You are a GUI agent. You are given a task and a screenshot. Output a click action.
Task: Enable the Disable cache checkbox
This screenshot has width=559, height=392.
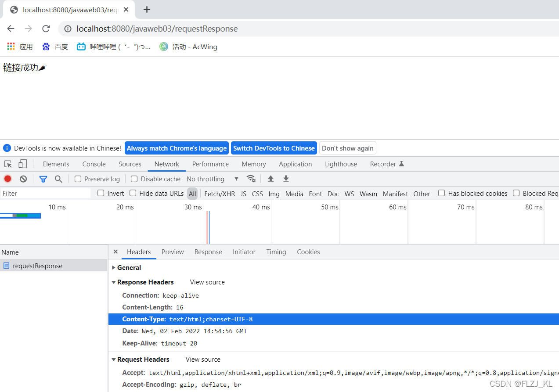[x=134, y=179]
